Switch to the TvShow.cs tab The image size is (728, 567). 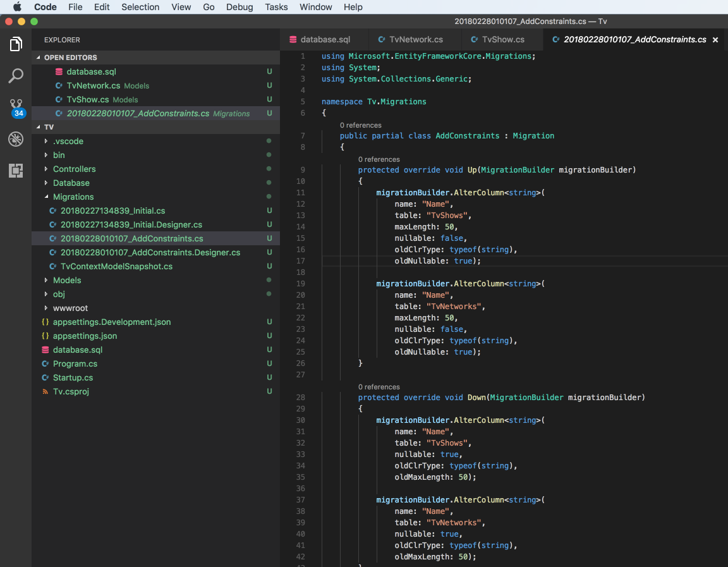click(x=502, y=39)
